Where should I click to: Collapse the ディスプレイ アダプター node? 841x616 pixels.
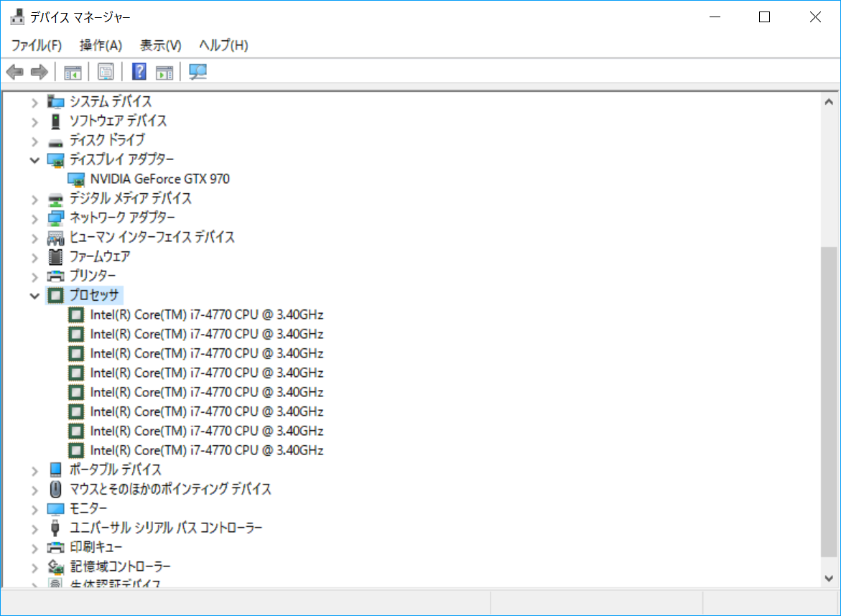(x=35, y=160)
